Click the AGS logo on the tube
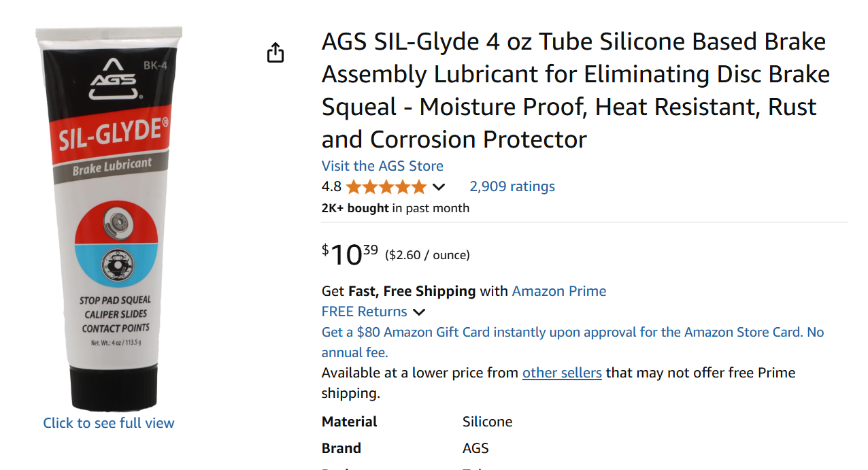 tap(113, 80)
